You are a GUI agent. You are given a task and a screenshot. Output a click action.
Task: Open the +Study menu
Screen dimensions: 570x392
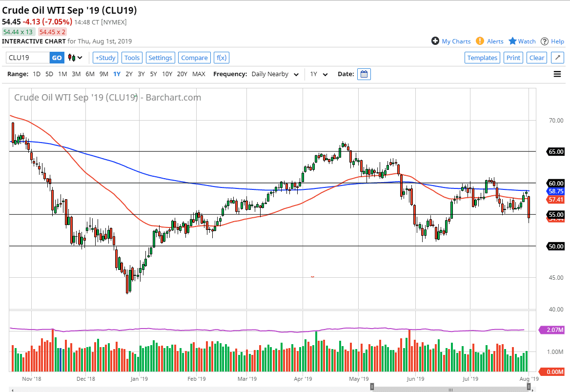coord(105,58)
